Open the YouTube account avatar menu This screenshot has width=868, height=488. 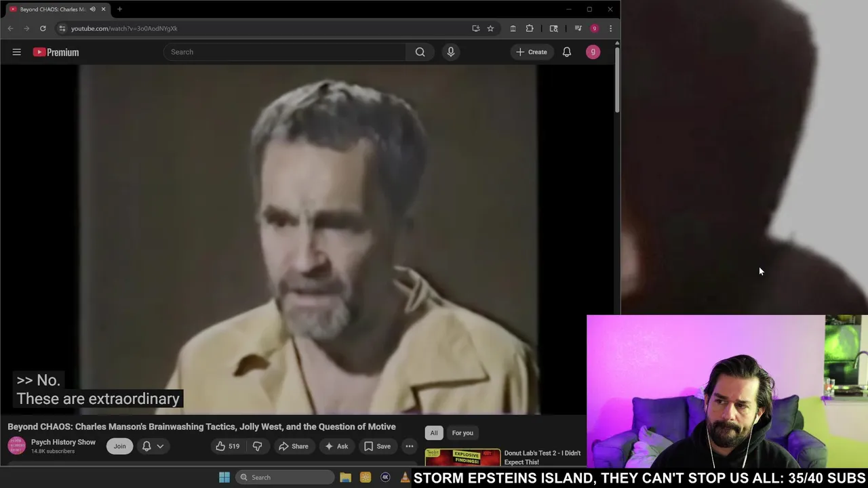click(593, 52)
